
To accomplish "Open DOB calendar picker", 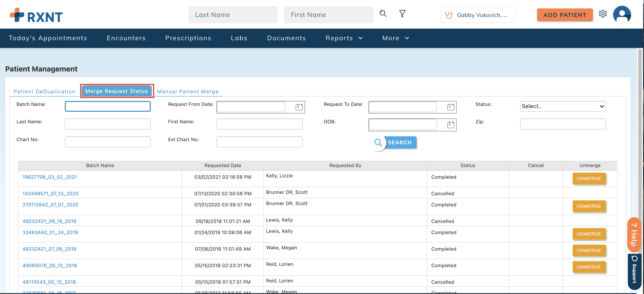I will (x=451, y=124).
